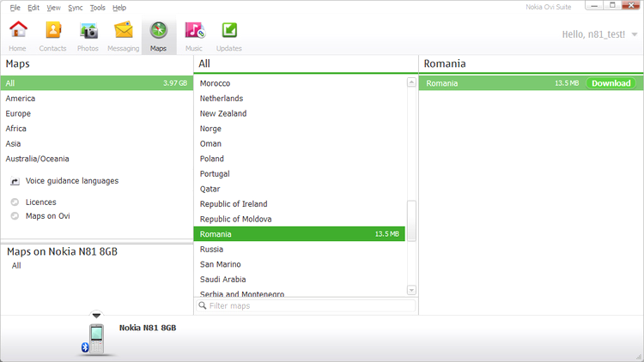
Task: Open the Maps on Ovi link
Action: [47, 216]
